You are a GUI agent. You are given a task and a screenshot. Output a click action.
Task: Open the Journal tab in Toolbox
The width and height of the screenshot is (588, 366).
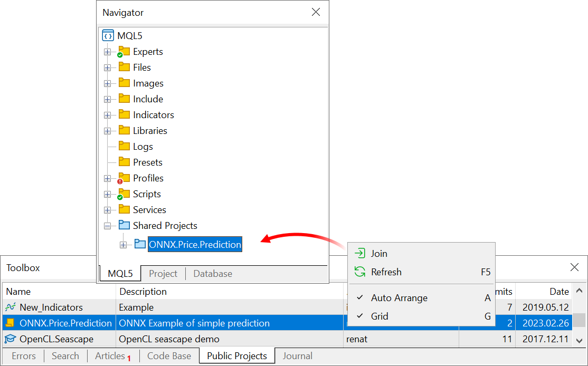pyautogui.click(x=297, y=356)
